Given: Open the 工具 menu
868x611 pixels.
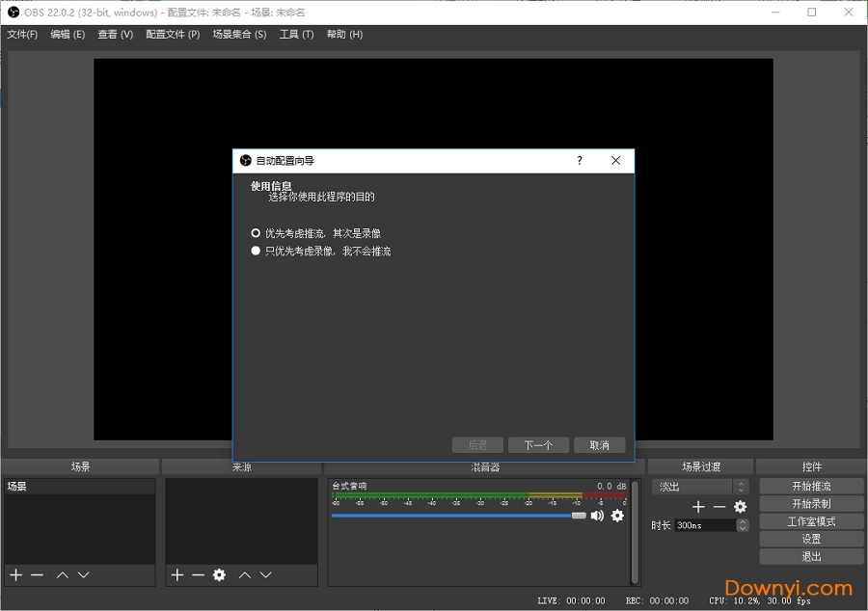Looking at the screenshot, I should [x=296, y=34].
